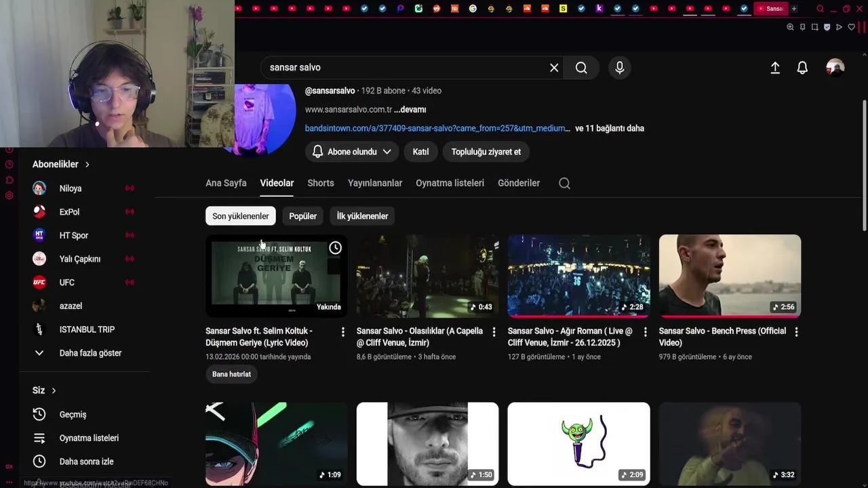Click the @sansarsalvo channel handle
The height and width of the screenshot is (488, 868).
tap(330, 91)
